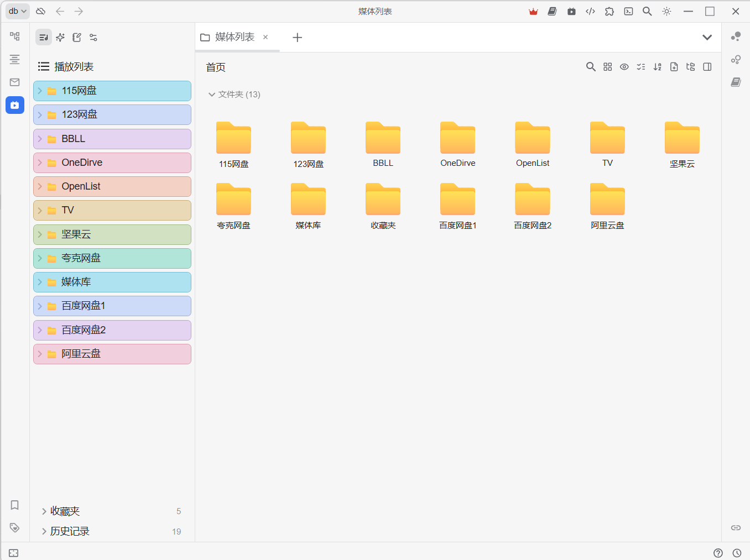The width and height of the screenshot is (750, 560).
Task: Expand the 115网盘 playlist entry
Action: [39, 90]
